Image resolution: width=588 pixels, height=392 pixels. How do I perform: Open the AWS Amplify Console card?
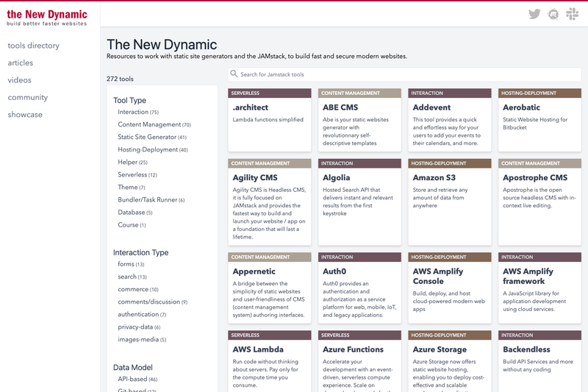pyautogui.click(x=450, y=288)
